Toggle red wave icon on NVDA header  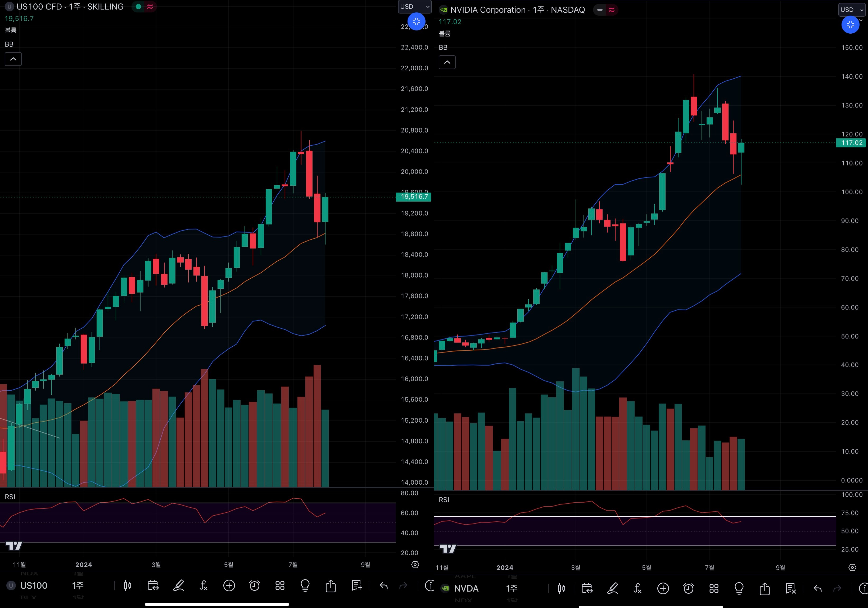pos(612,10)
